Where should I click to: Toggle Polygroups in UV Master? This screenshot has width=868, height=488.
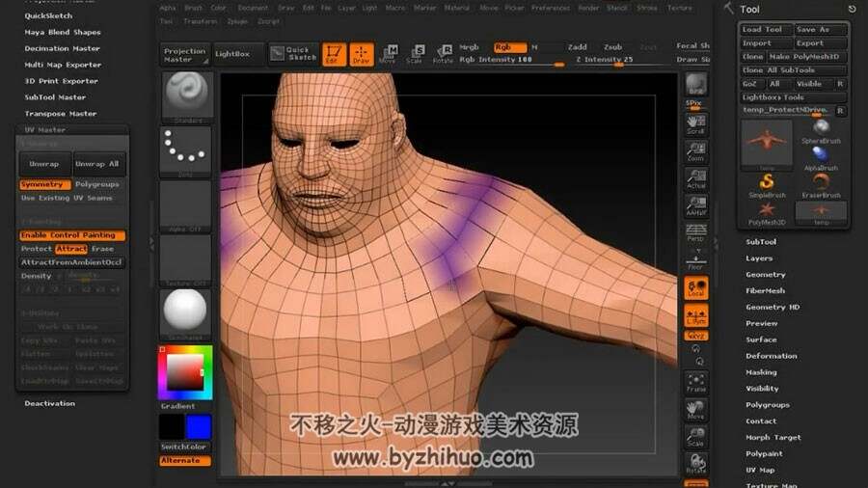(x=96, y=184)
